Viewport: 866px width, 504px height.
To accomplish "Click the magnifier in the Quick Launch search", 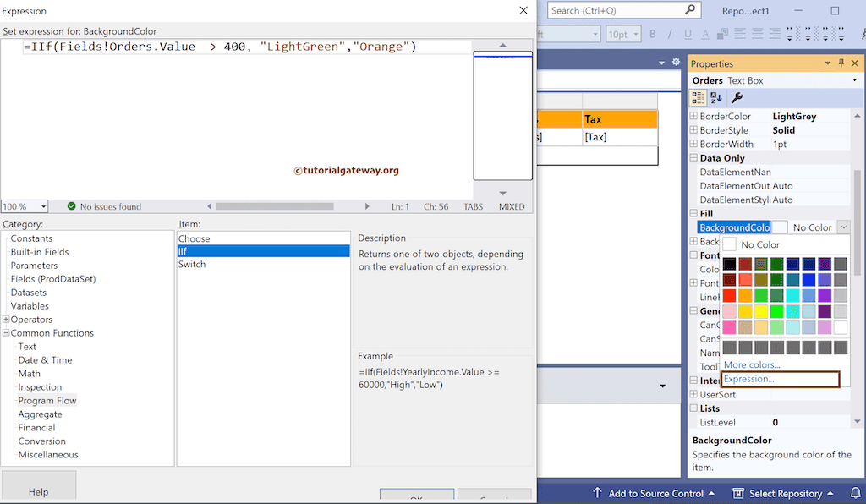I will pos(689,9).
